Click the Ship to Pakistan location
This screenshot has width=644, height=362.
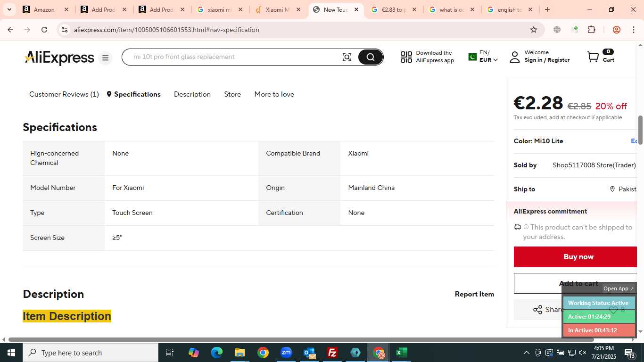pos(623,189)
